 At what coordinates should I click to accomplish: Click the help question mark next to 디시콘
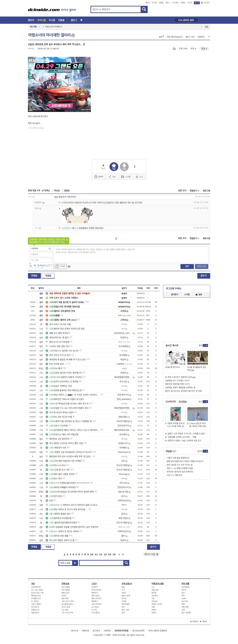click(69, 266)
